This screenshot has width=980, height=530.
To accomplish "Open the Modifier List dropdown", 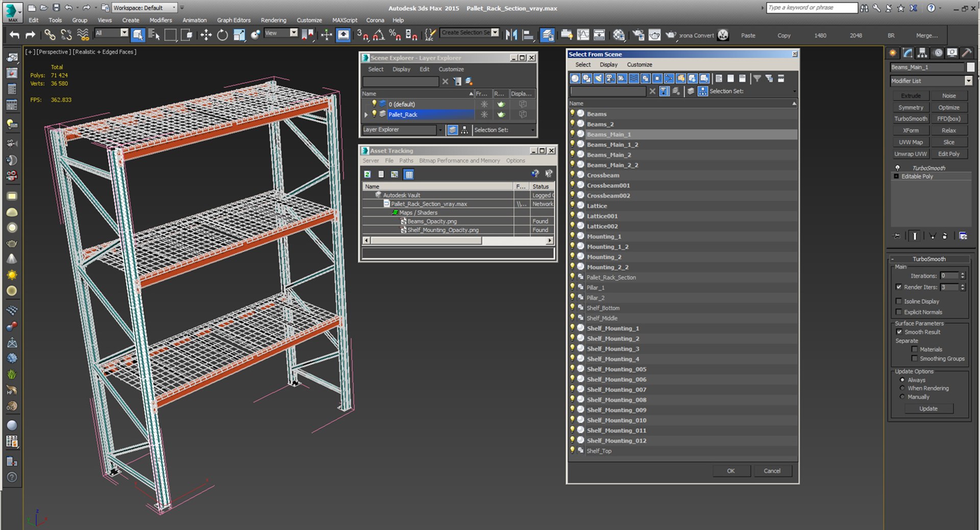I will [x=968, y=81].
